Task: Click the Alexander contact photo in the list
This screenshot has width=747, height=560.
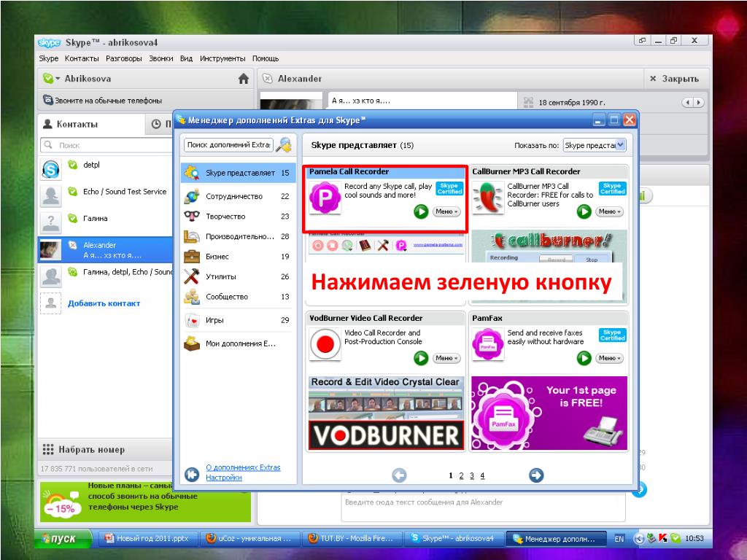Action: pos(50,249)
